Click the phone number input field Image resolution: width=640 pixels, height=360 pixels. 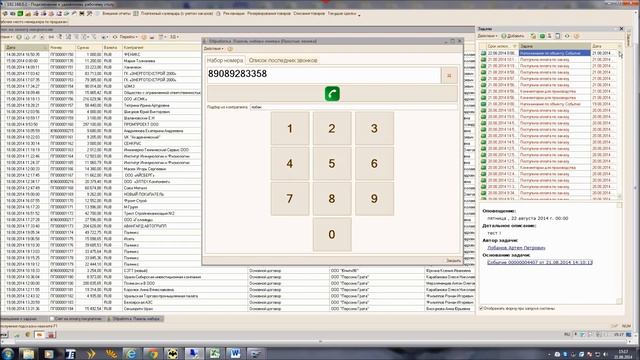coord(324,75)
